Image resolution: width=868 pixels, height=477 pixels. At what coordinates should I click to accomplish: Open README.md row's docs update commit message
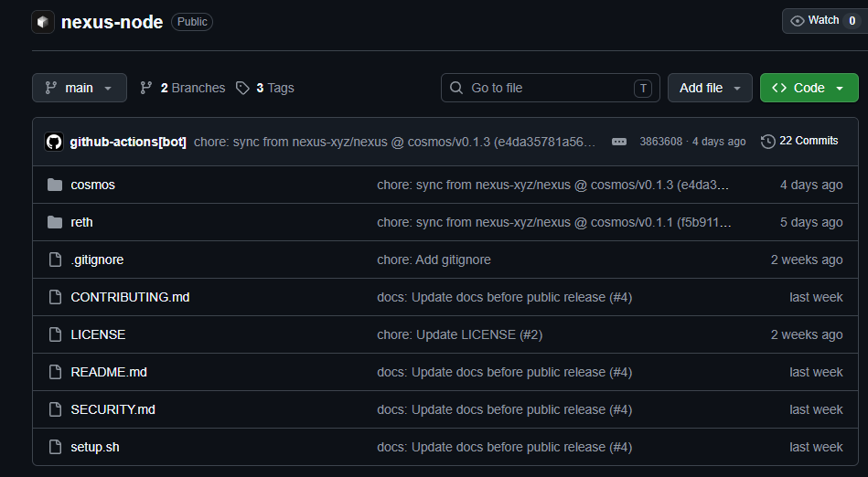(x=504, y=373)
